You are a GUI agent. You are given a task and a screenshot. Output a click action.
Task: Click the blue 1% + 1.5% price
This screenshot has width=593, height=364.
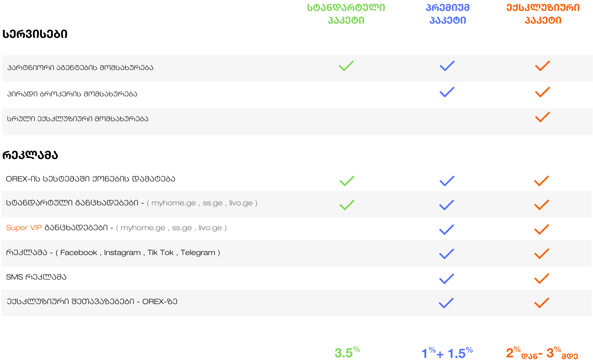pyautogui.click(x=447, y=353)
